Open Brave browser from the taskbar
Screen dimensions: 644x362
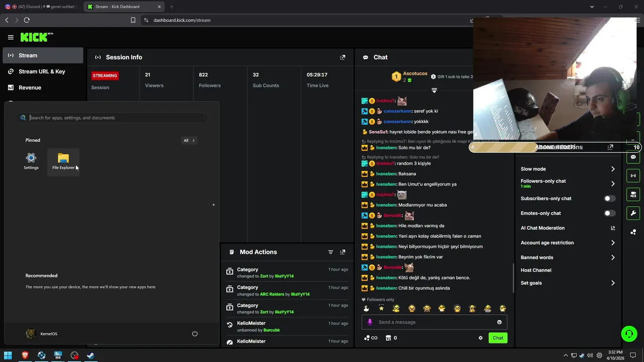coord(25,355)
